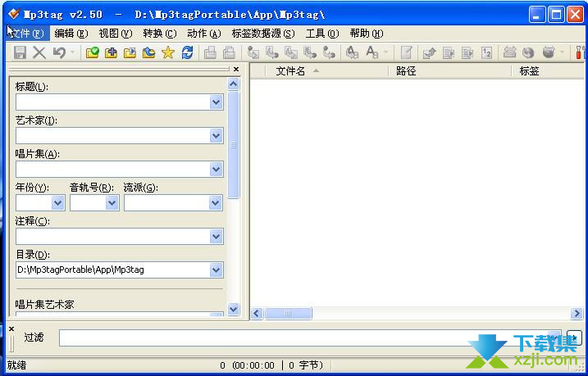Open the 文件(F) menu
Image resolution: width=588 pixels, height=376 pixels.
click(x=28, y=34)
